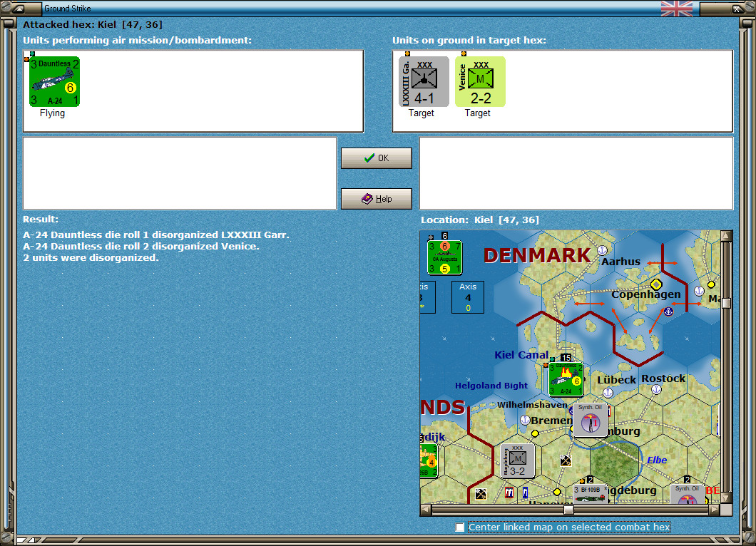This screenshot has width=756, height=546.
Task: Click the blue factory icon near Hanover
Action: click(525, 493)
